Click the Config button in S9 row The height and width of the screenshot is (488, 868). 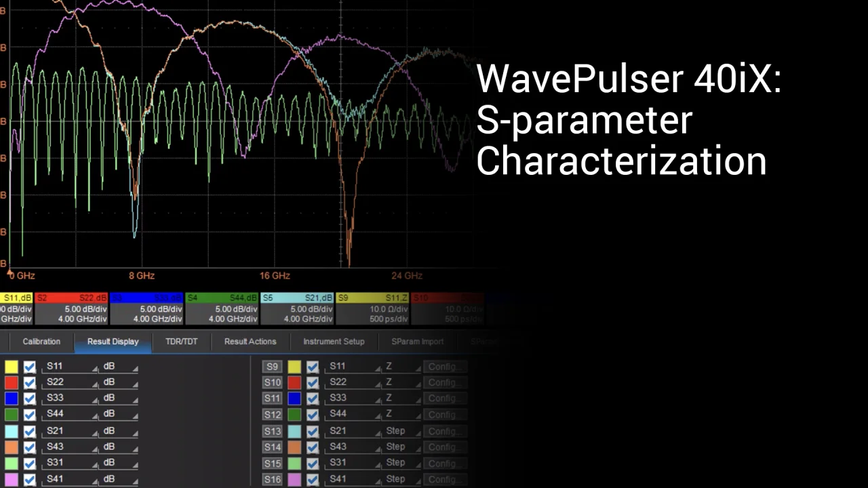click(445, 367)
